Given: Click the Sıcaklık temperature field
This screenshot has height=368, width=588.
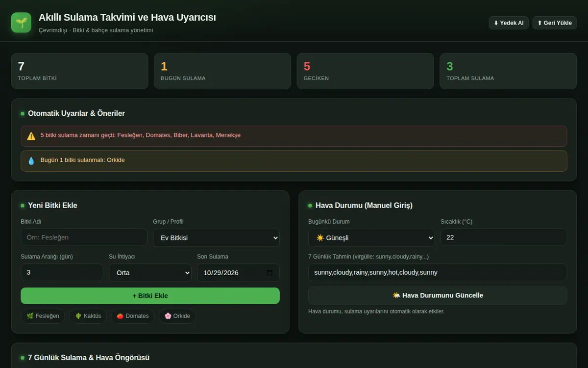Looking at the screenshot, I should coord(504,237).
